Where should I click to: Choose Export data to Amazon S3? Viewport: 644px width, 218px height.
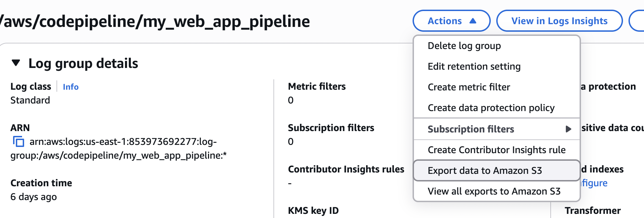[485, 171]
